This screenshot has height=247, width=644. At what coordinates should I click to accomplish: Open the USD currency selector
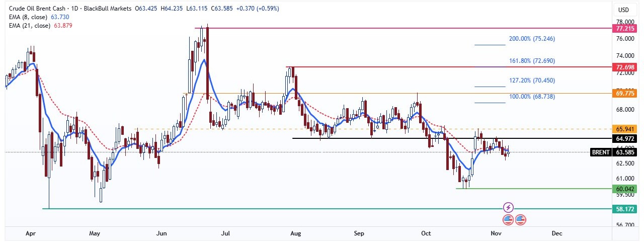623,10
